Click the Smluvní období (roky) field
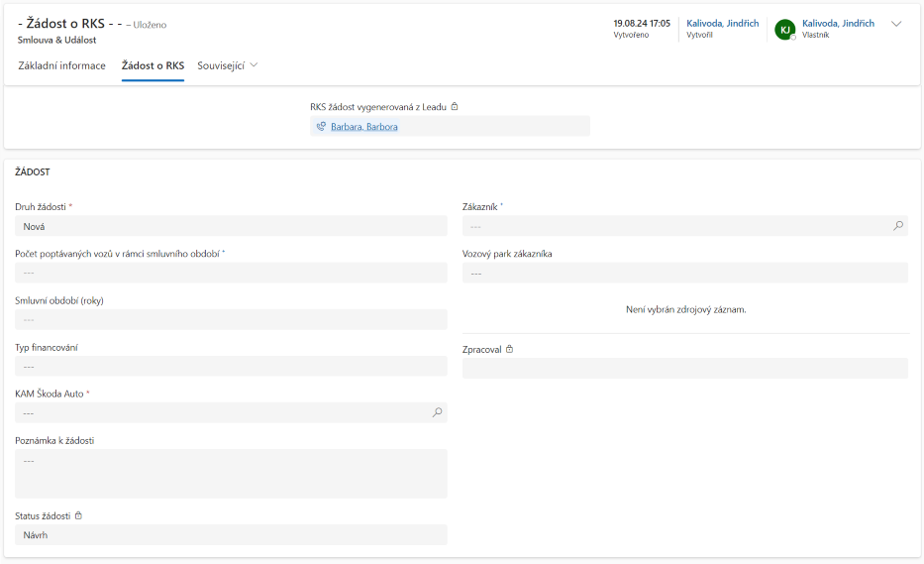The image size is (924, 564). 231,319
